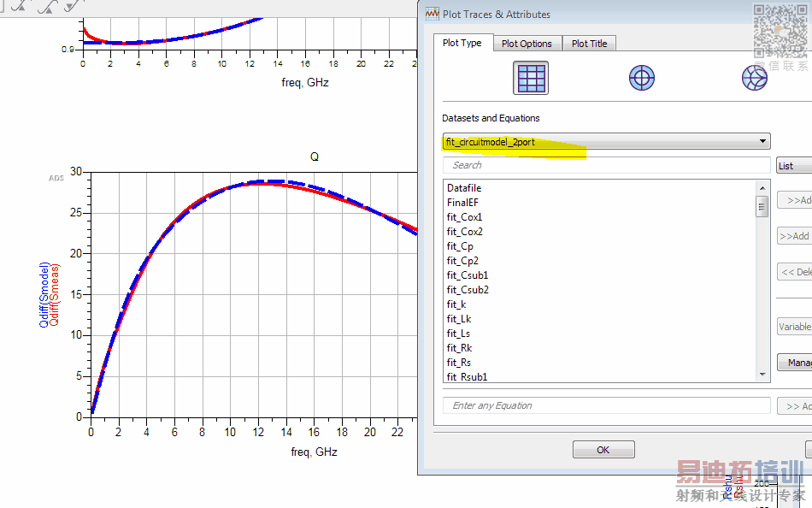Click the >> Add button beside the equation field
Screen dimensions: 812x508
coord(794,406)
